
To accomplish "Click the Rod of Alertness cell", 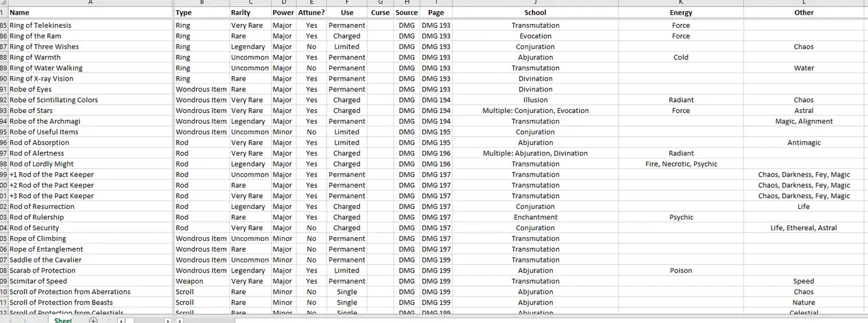I will pos(90,153).
